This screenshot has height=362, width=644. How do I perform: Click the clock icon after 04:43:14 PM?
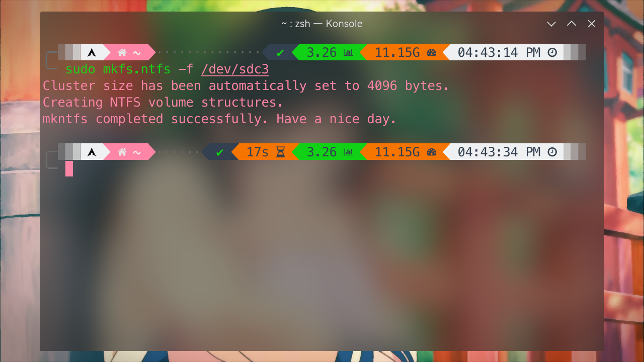tap(552, 52)
